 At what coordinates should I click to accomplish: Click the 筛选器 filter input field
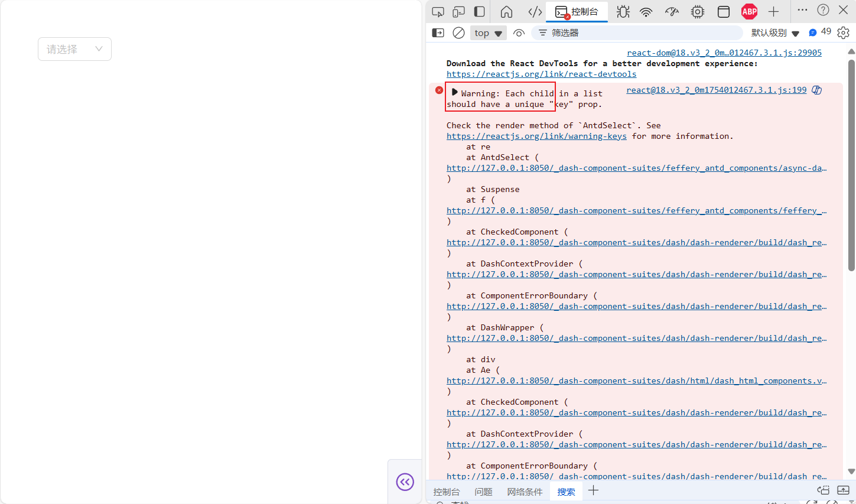tap(637, 32)
